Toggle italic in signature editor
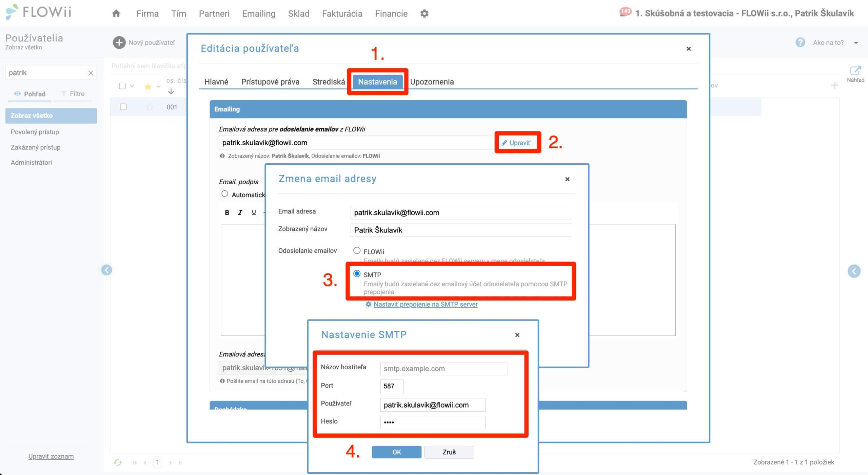This screenshot has height=475, width=868. (x=240, y=212)
